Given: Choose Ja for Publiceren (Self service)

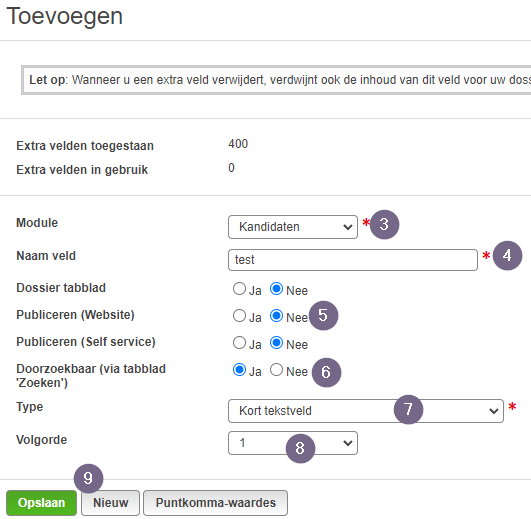Looking at the screenshot, I should (x=239, y=343).
